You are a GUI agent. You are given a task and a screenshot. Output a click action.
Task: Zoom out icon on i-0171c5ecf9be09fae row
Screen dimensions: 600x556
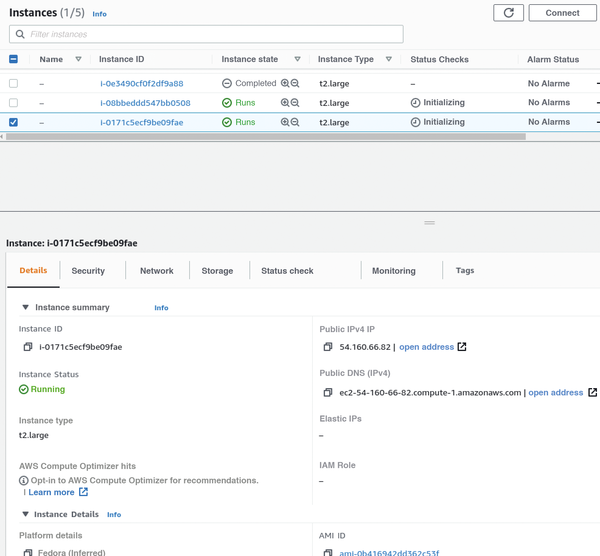coord(295,122)
